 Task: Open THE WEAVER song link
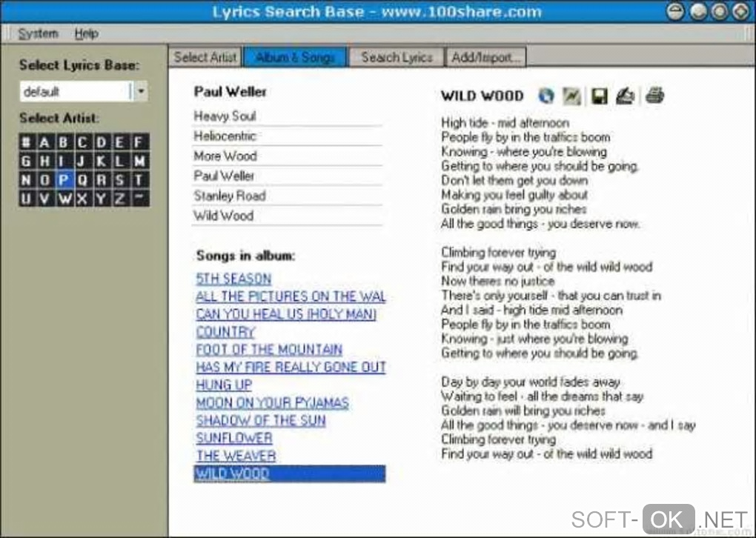(236, 456)
